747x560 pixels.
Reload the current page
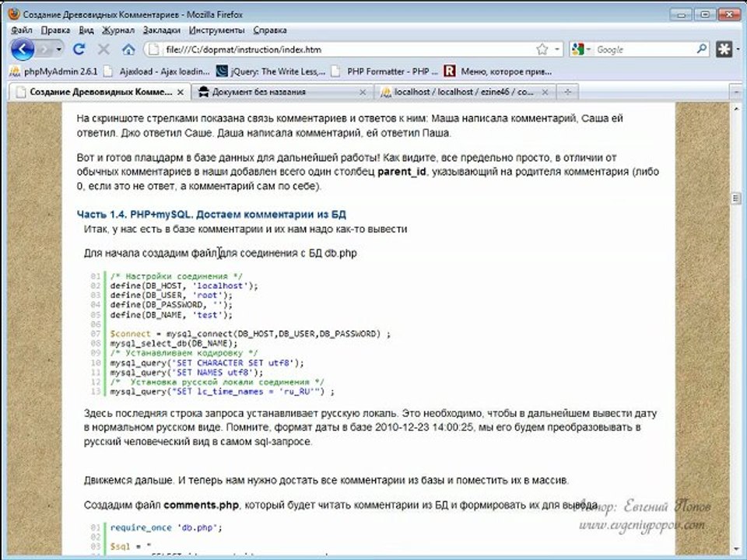click(79, 49)
